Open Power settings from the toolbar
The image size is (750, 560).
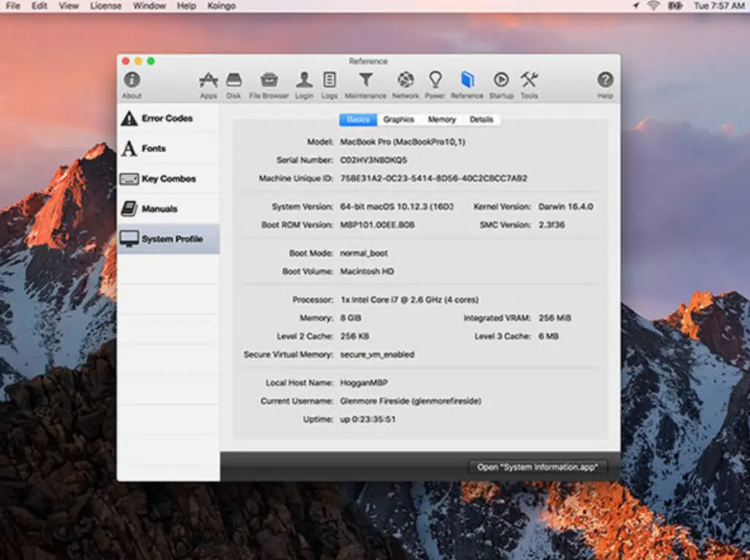[436, 82]
